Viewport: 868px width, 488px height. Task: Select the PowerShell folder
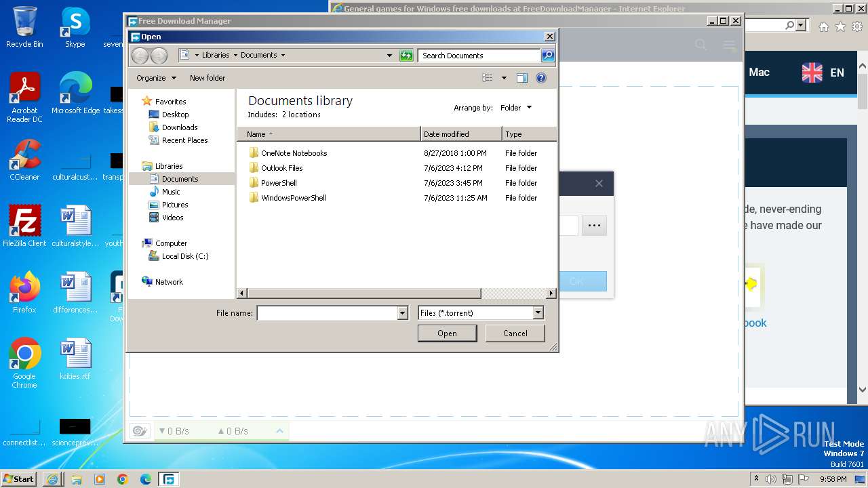coord(279,183)
